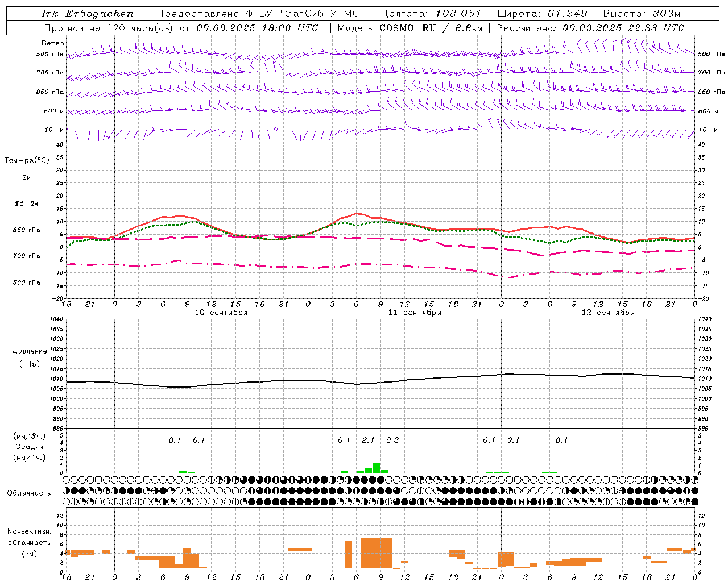Image resolution: width=728 pixels, height=582 pixels.
Task: Click the 'Облачность' cloudiness label
Action: pos(29,493)
